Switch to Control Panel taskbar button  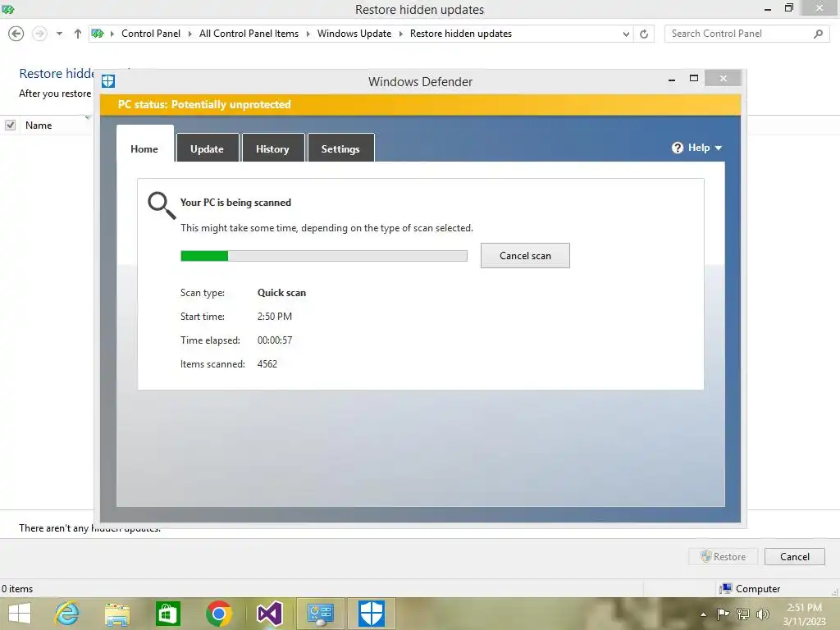pos(321,614)
